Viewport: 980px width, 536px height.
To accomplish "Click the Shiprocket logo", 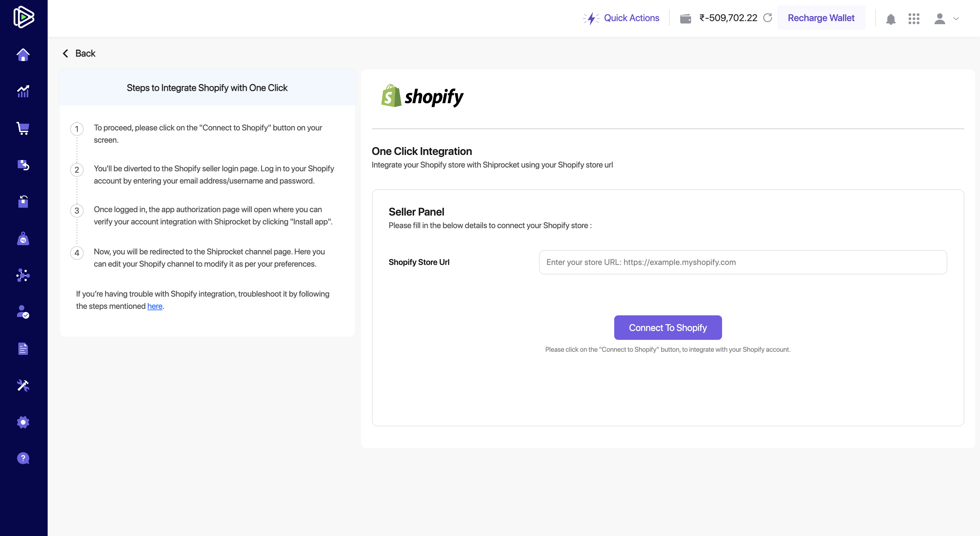I will click(23, 17).
